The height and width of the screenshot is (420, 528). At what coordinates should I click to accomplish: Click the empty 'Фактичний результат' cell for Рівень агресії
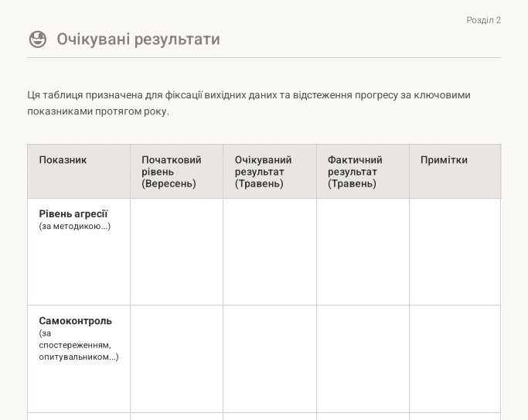click(x=363, y=252)
